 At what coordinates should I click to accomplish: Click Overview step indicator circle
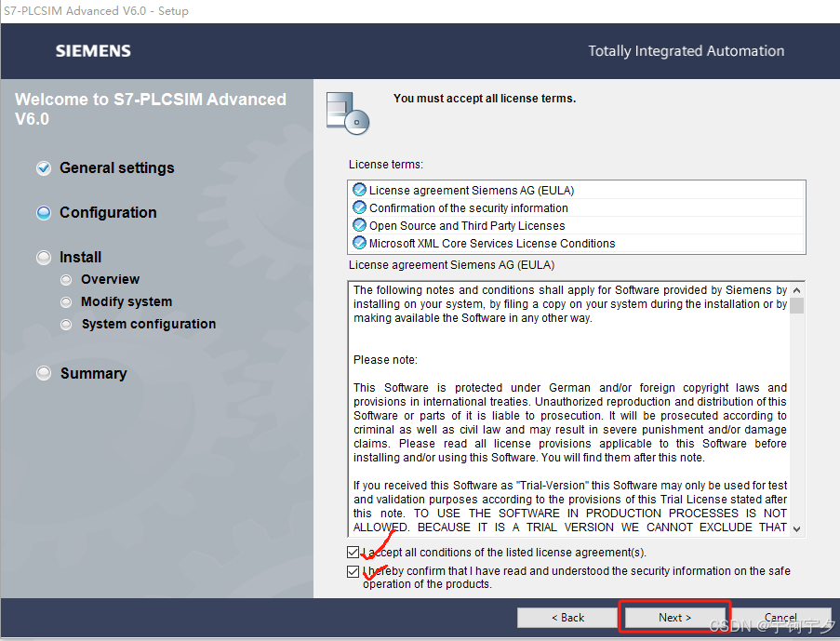(x=66, y=280)
